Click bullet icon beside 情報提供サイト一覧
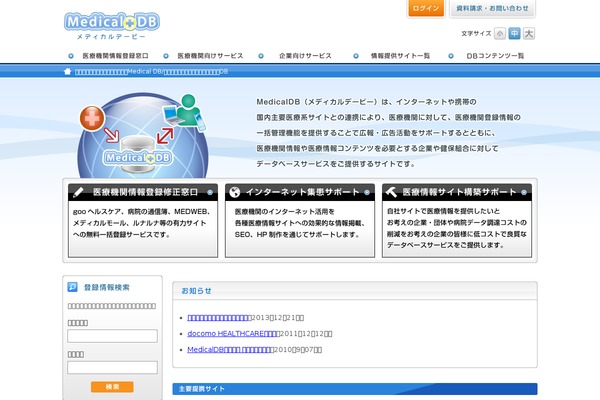 pyautogui.click(x=356, y=56)
